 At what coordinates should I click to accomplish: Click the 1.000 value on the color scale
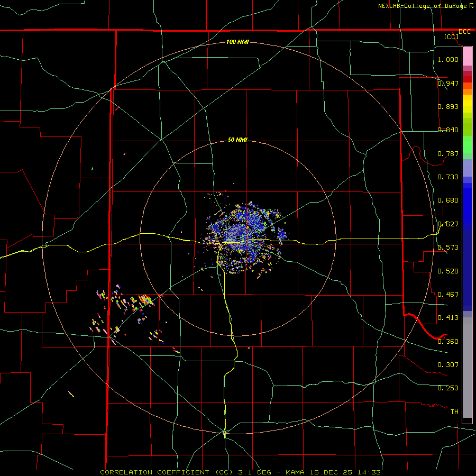[x=448, y=59]
